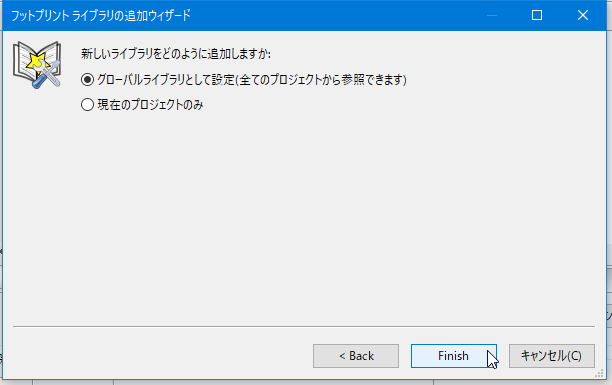This screenshot has width=612, height=385.
Task: Click the blank blue title bar area
Action: [x=336, y=16]
